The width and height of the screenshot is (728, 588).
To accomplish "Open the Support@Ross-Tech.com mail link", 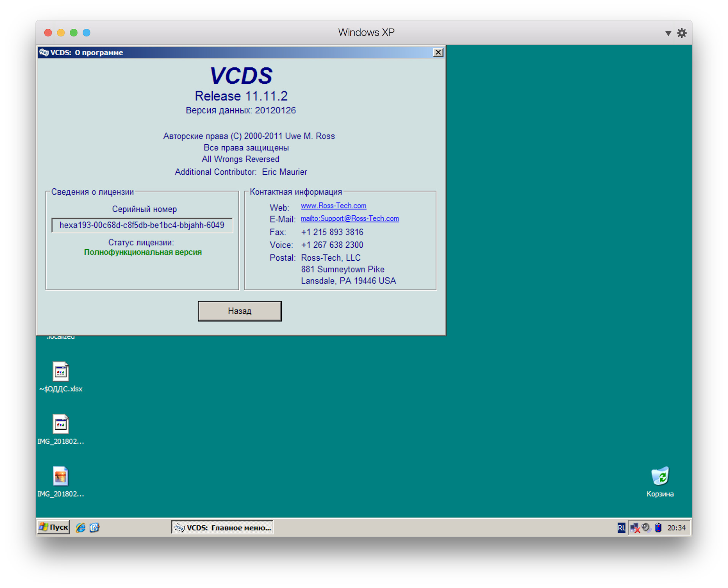I will coord(350,218).
